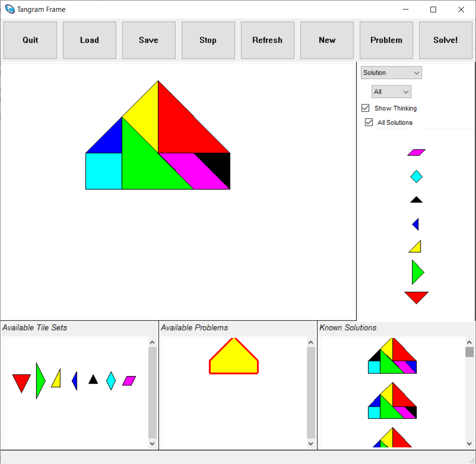The height and width of the screenshot is (464, 476).
Task: Click the cyan square in canvas
Action: [104, 171]
